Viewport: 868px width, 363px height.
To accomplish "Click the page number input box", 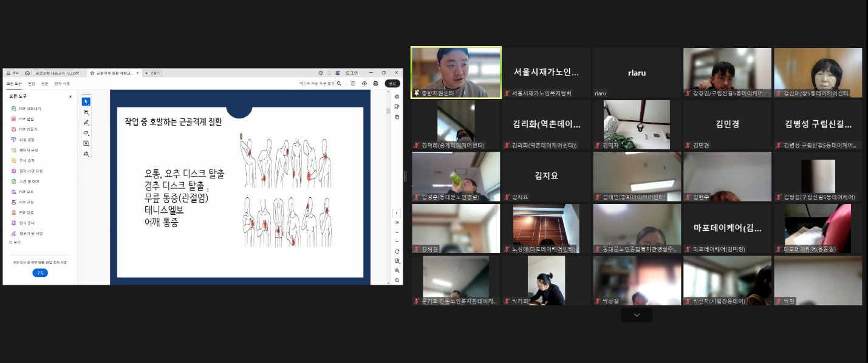I will pyautogui.click(x=397, y=213).
